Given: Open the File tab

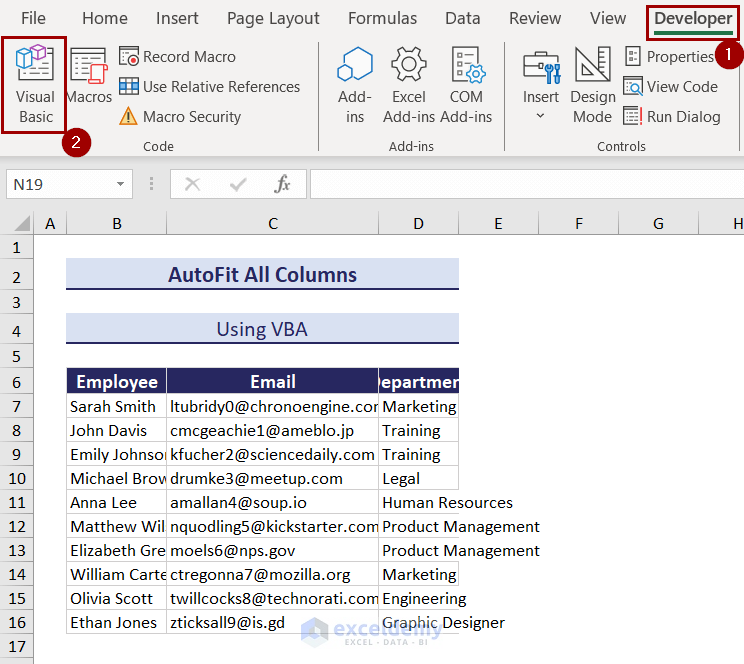Looking at the screenshot, I should 33,19.
